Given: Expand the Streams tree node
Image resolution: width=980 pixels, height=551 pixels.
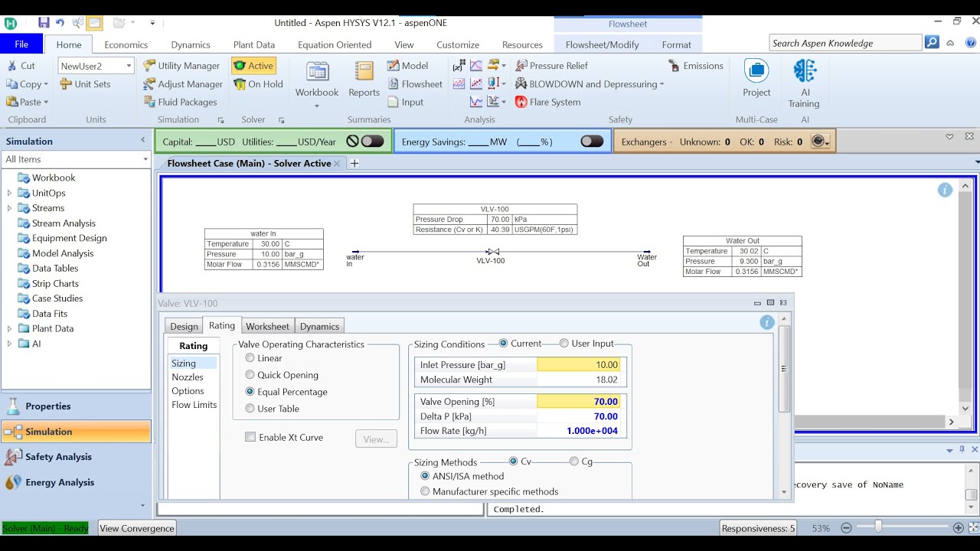Looking at the screenshot, I should pyautogui.click(x=9, y=208).
